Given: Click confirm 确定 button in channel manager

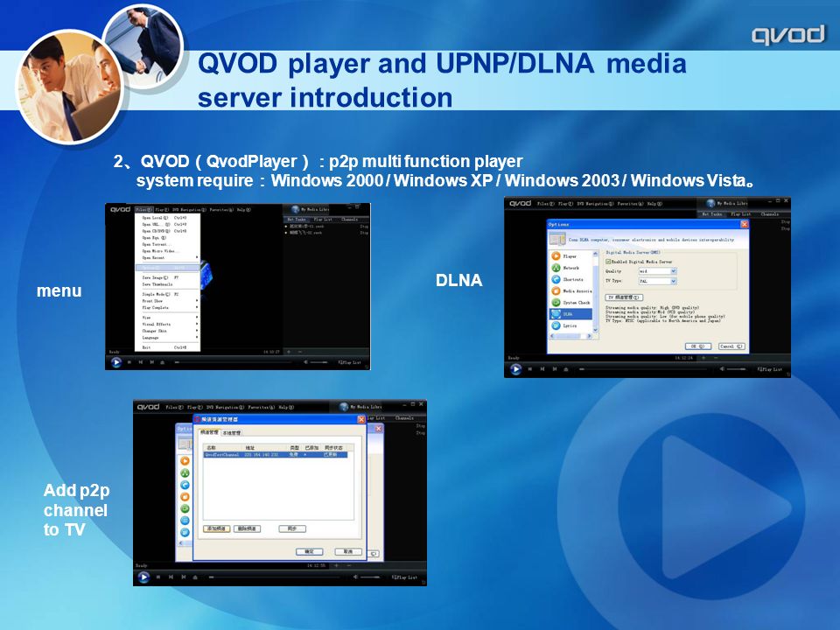Looking at the screenshot, I should coord(310,552).
